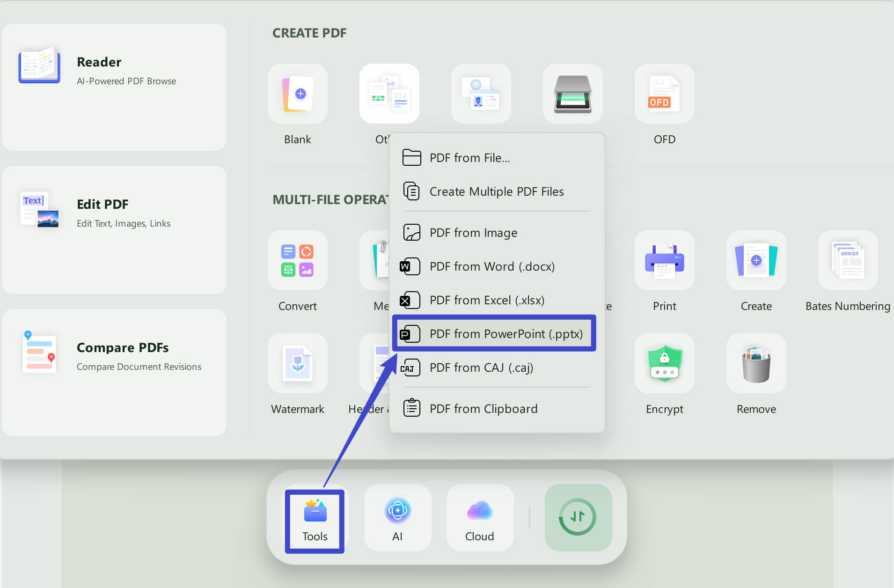Click the Edit PDF text-image icon
This screenshot has width=894, height=588.
39,209
